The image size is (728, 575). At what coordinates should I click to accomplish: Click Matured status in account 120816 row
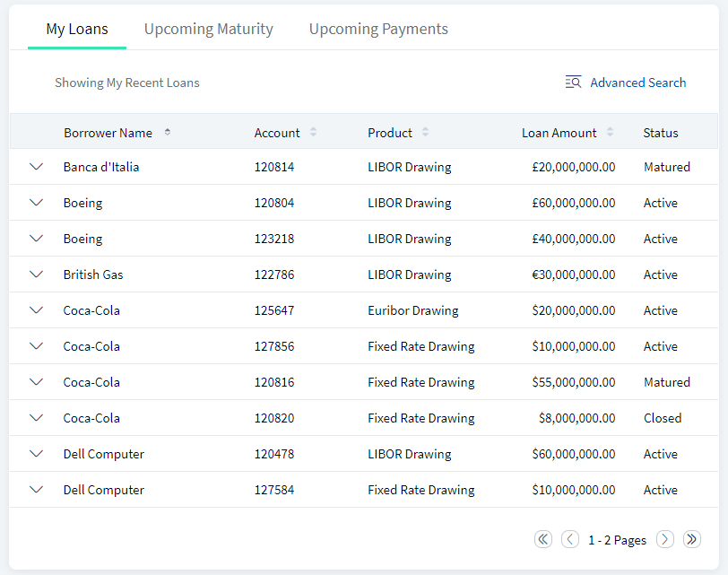tap(667, 382)
